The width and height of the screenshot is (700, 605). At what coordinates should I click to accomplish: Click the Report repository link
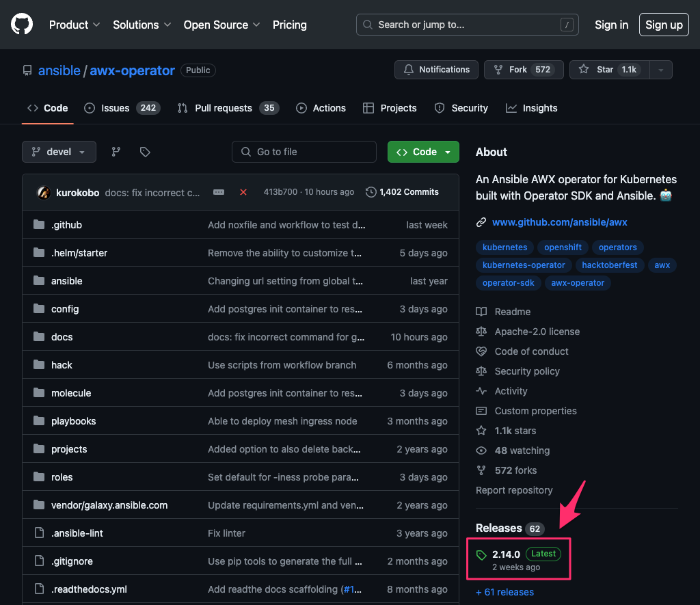point(514,490)
